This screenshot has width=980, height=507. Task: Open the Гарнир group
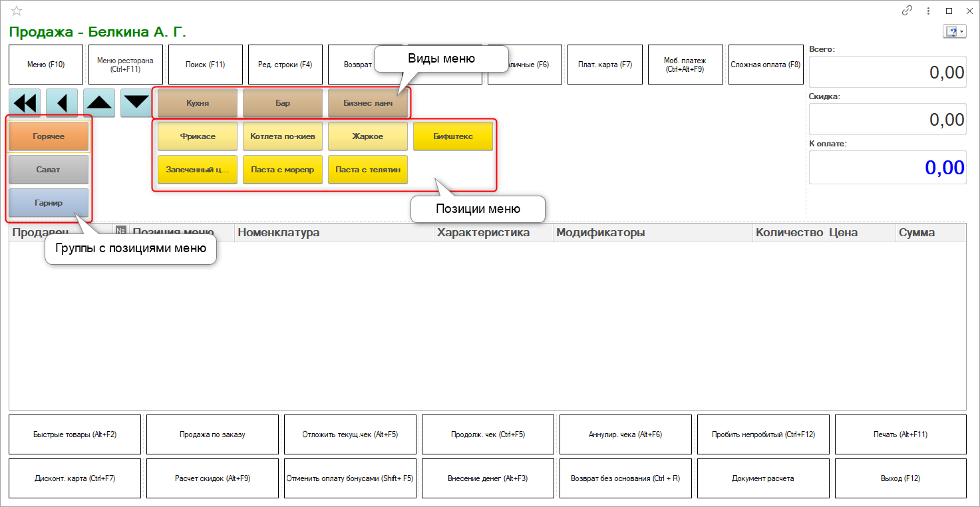(x=49, y=203)
